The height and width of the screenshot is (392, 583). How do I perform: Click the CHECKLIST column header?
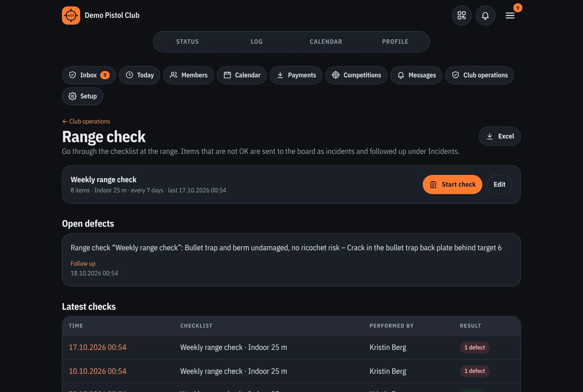point(196,326)
